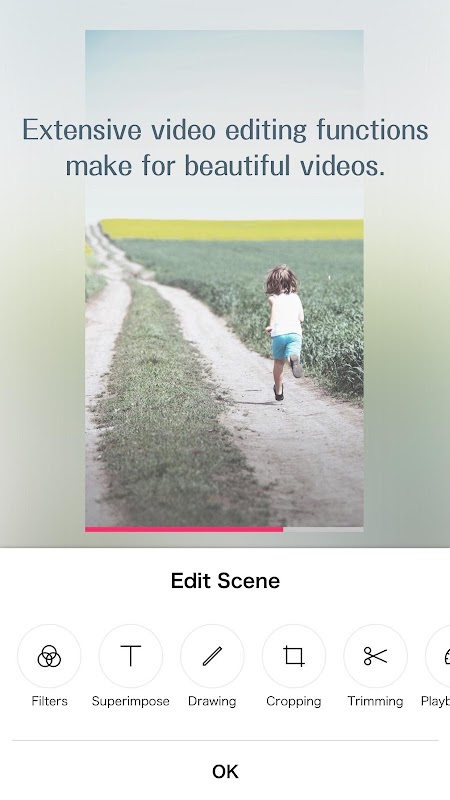Viewport: 450px width, 800px height.
Task: Click the pink filled progress bar
Action: click(184, 530)
